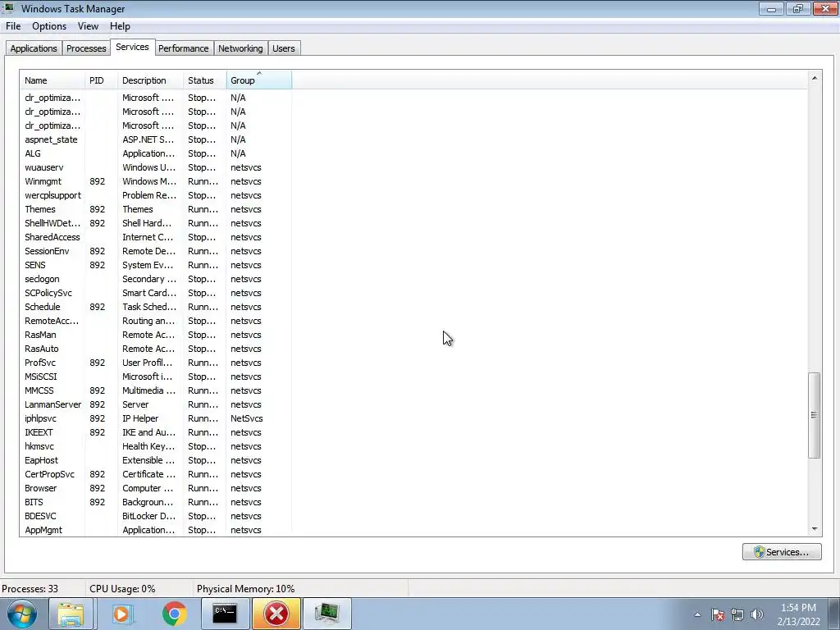840x630 pixels.
Task: Sort by the Group column header
Action: pos(258,80)
